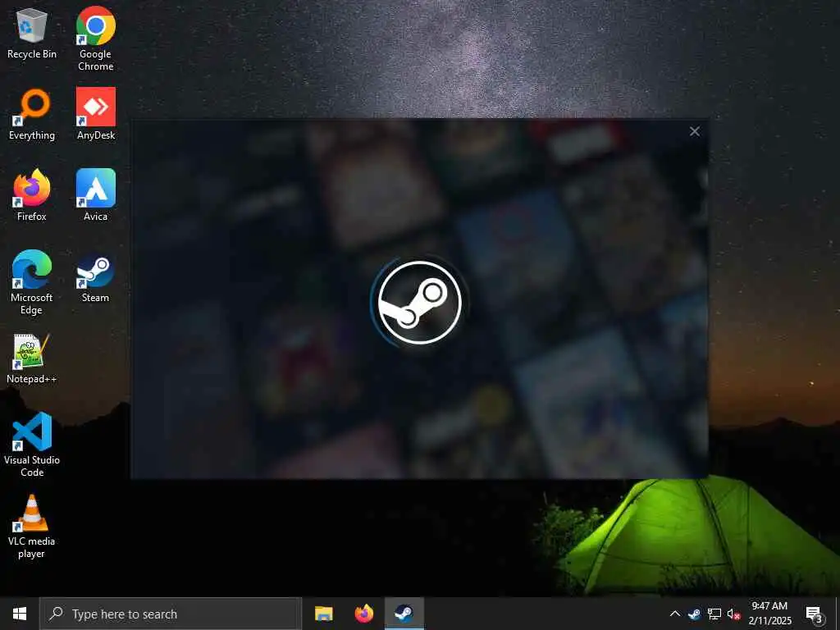Open the Windows Start menu
840x630 pixels.
point(20,614)
